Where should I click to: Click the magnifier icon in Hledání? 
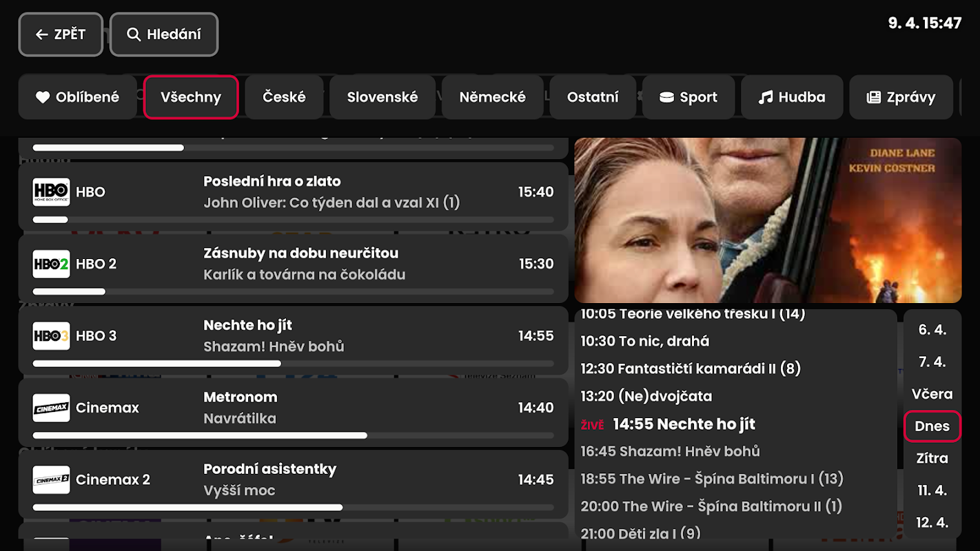click(134, 34)
